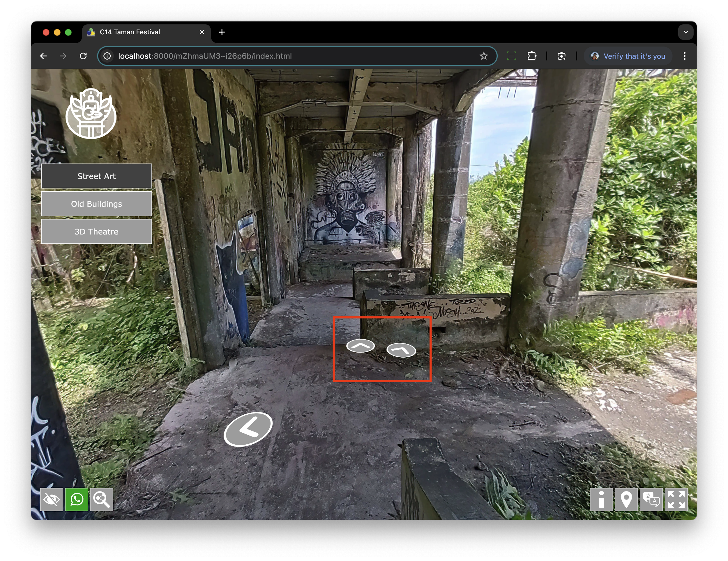Open the Extensions puzzle icon menu

(532, 56)
